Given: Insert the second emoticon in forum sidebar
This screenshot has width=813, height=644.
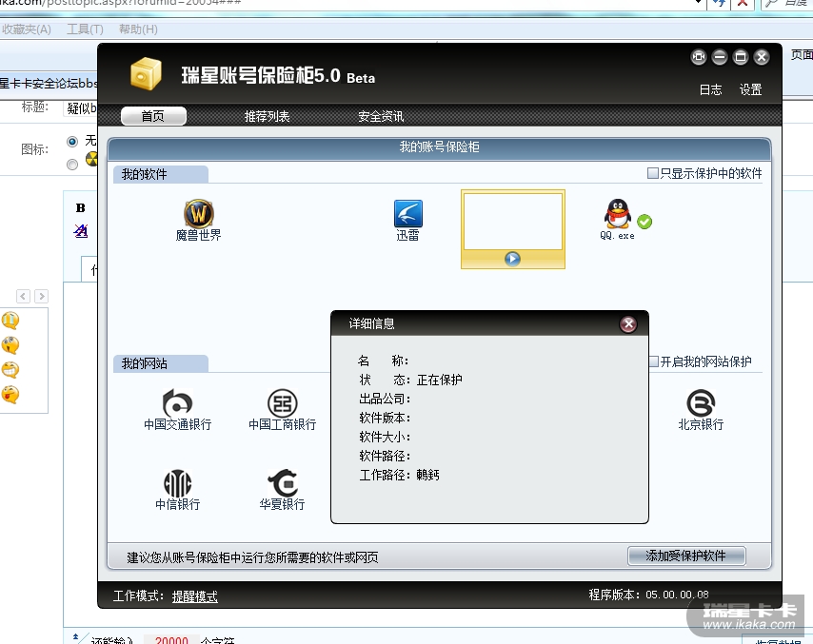Looking at the screenshot, I should (x=10, y=345).
